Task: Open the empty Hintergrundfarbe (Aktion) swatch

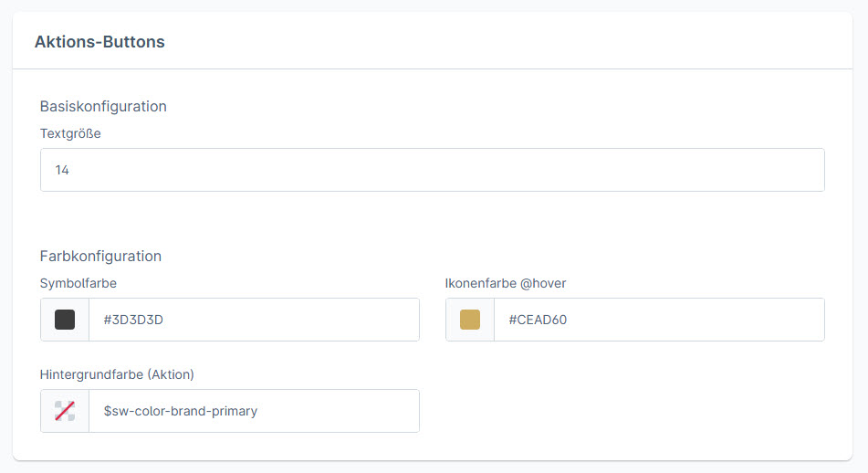Action: [x=65, y=411]
